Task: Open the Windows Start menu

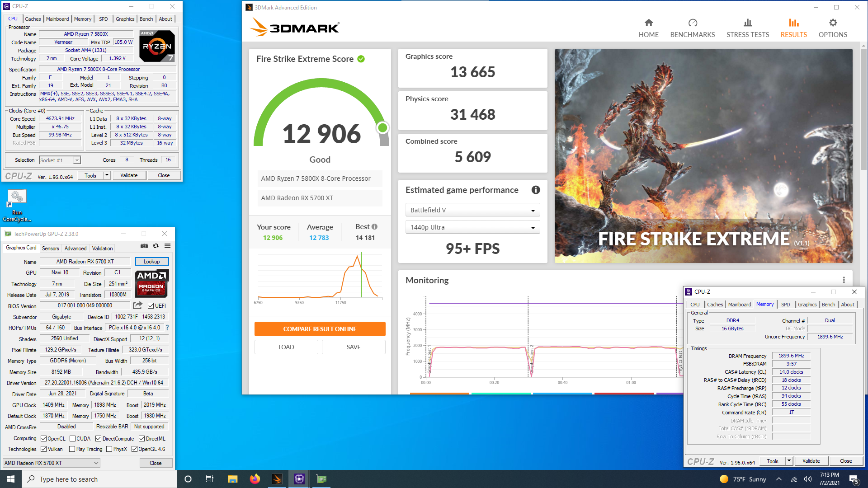Action: 11,479
